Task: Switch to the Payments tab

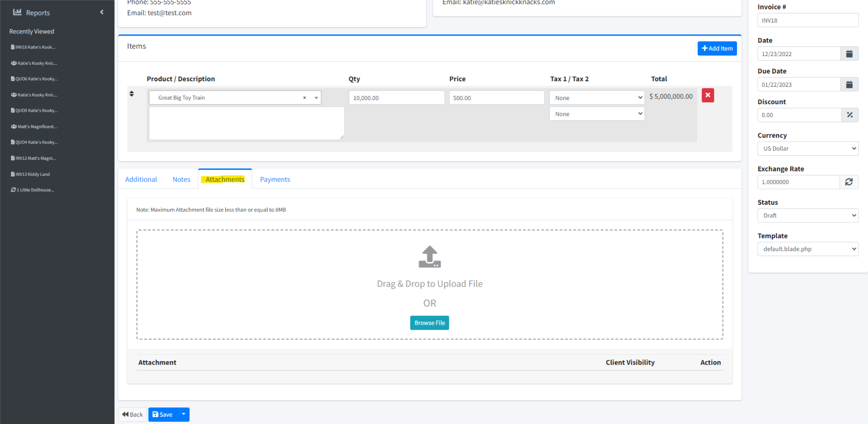Action: tap(275, 179)
